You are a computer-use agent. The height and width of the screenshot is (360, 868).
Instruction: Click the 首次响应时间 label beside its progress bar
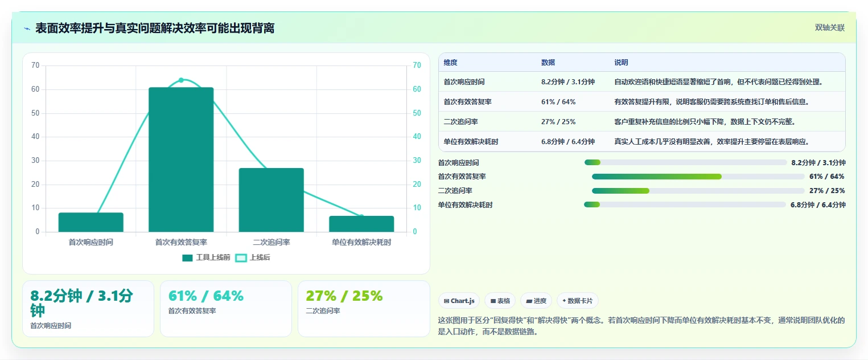point(458,163)
